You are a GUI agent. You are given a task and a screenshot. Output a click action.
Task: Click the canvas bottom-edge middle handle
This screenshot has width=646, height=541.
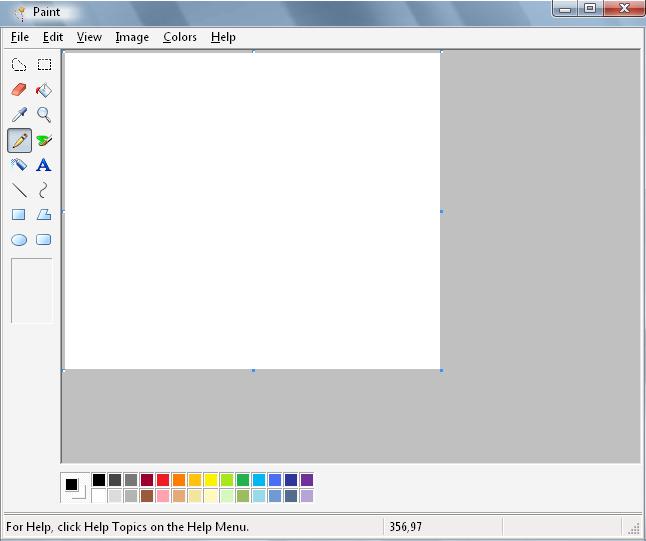click(253, 370)
